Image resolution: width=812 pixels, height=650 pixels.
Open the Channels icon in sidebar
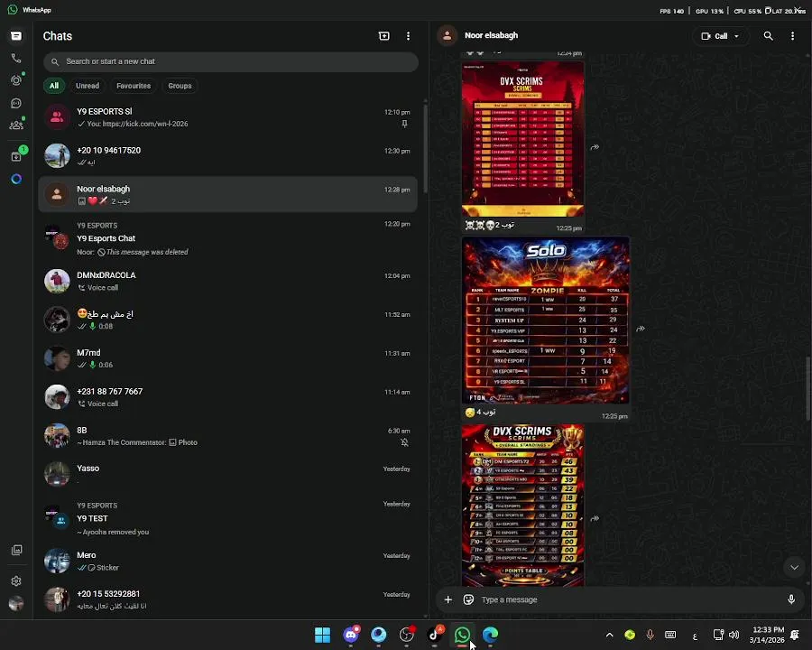click(x=16, y=103)
